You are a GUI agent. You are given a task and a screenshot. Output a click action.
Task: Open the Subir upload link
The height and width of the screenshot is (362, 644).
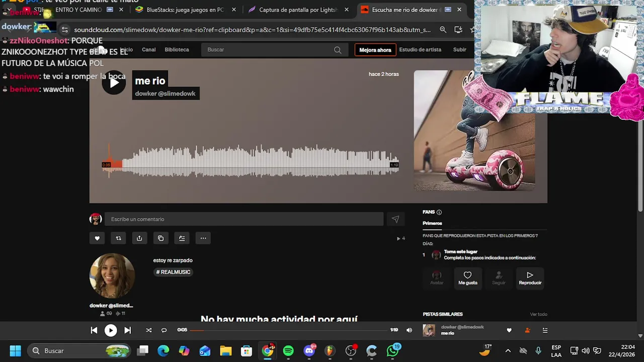[x=459, y=50]
